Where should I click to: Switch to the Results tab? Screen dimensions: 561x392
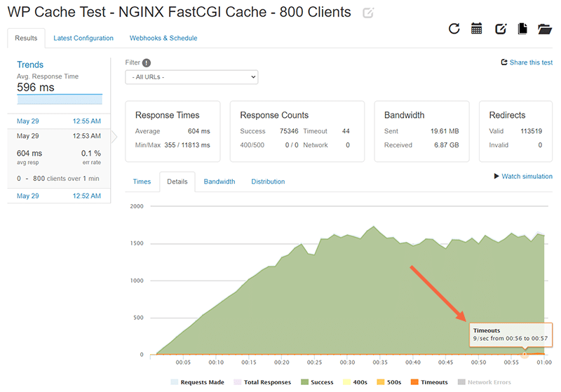[x=26, y=38]
